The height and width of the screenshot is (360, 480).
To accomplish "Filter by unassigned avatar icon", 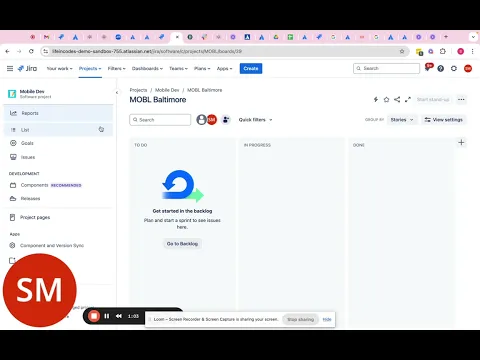I will [201, 120].
